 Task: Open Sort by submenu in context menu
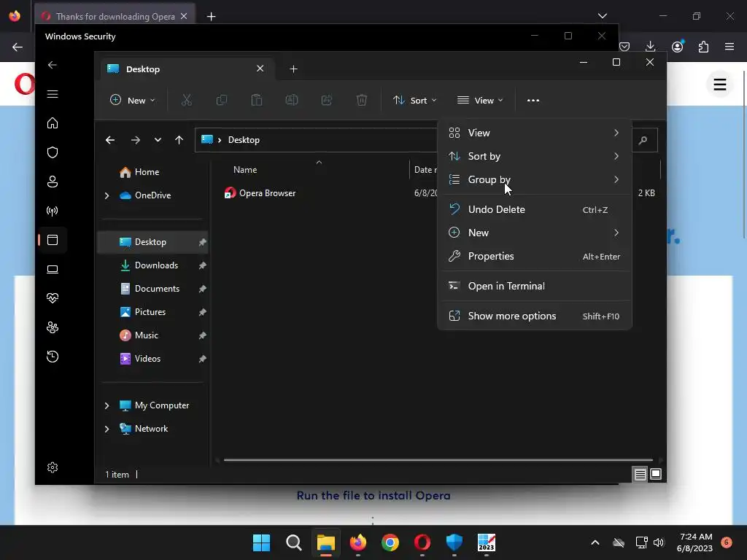[535, 156]
